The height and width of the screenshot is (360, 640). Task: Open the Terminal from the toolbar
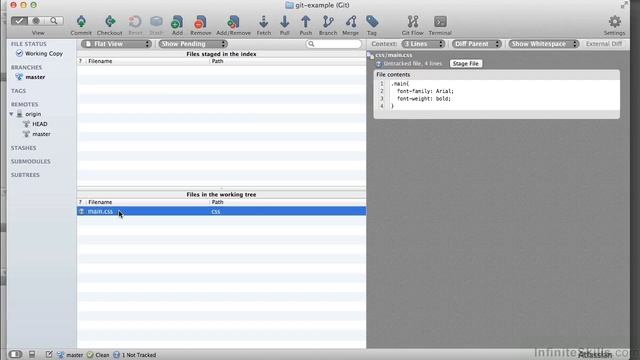(x=440, y=22)
